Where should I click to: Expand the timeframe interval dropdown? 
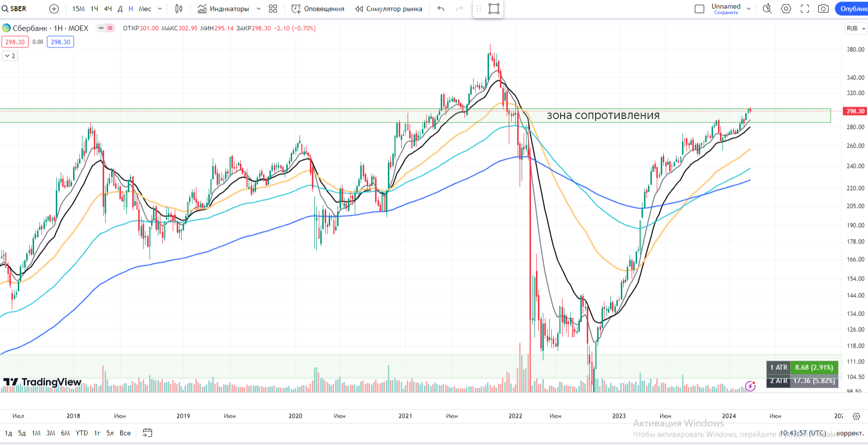(160, 9)
